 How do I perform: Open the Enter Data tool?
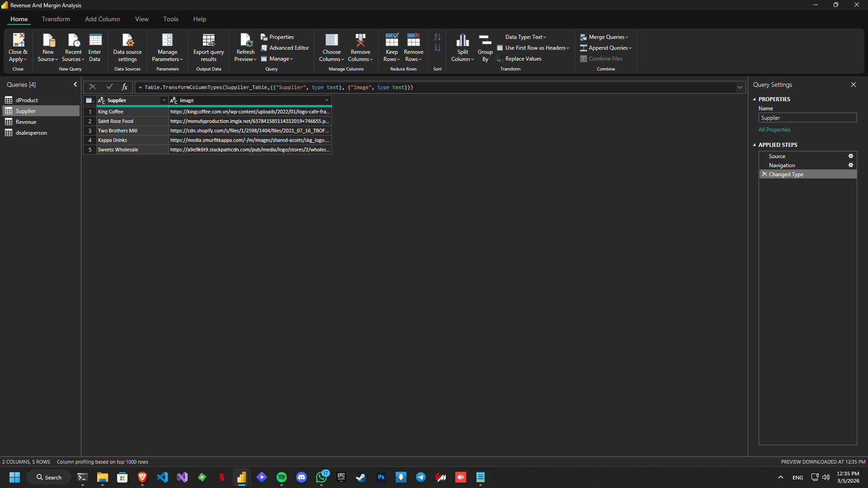[95, 41]
